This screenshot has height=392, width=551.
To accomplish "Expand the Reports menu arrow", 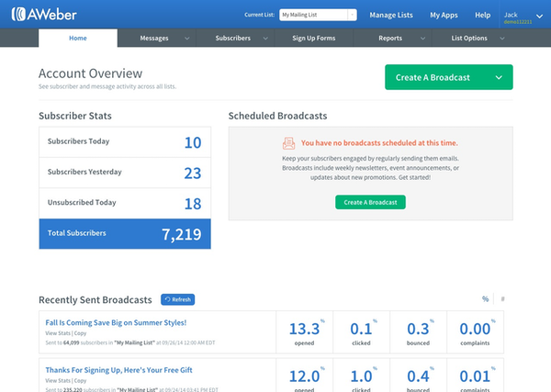I will coord(423,39).
